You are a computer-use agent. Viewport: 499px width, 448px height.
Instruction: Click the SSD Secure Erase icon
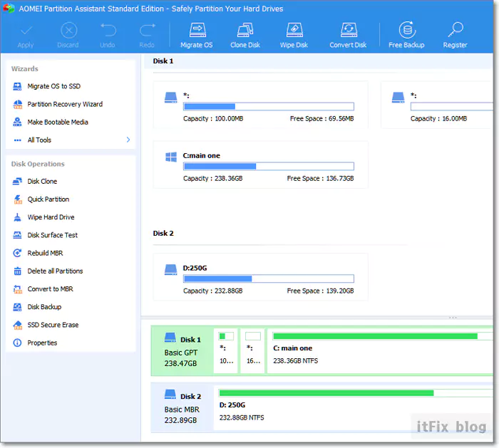click(x=18, y=325)
